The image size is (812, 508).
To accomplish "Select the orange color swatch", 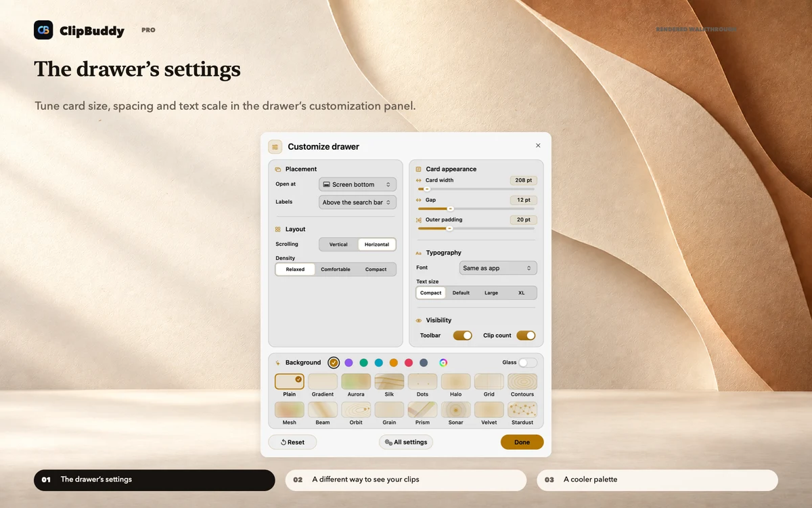I will click(394, 362).
